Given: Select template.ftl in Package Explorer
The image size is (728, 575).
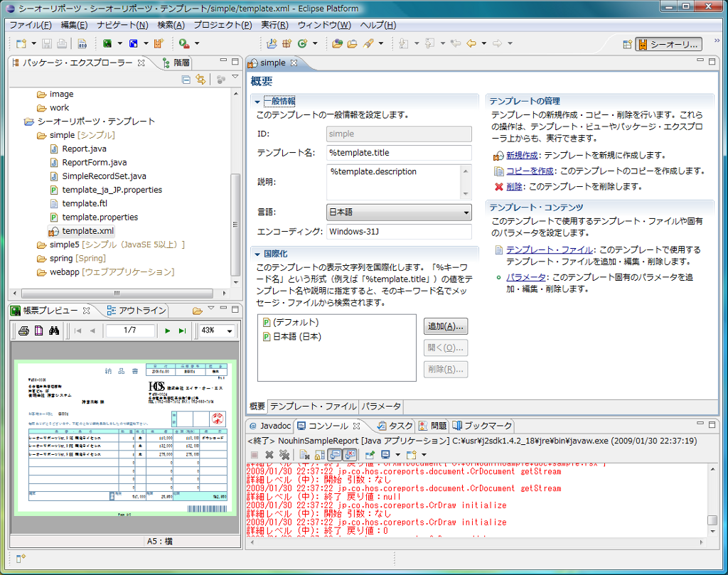Looking at the screenshot, I should tap(85, 204).
